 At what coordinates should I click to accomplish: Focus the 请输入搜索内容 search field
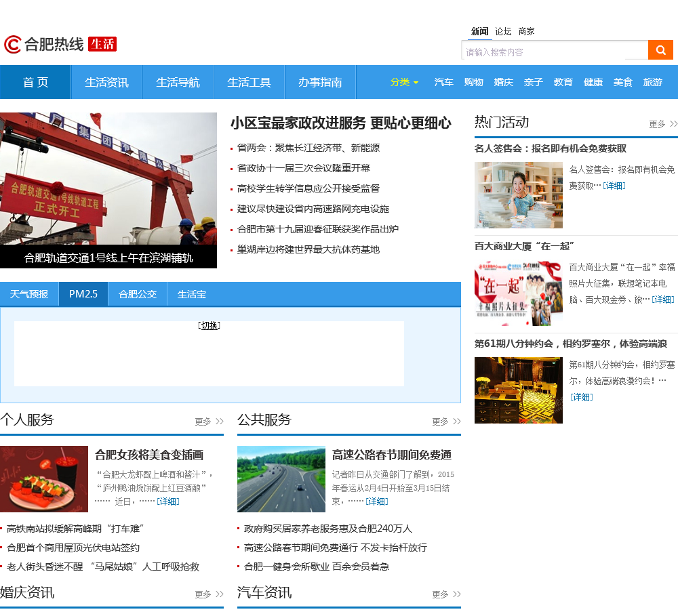(x=555, y=50)
